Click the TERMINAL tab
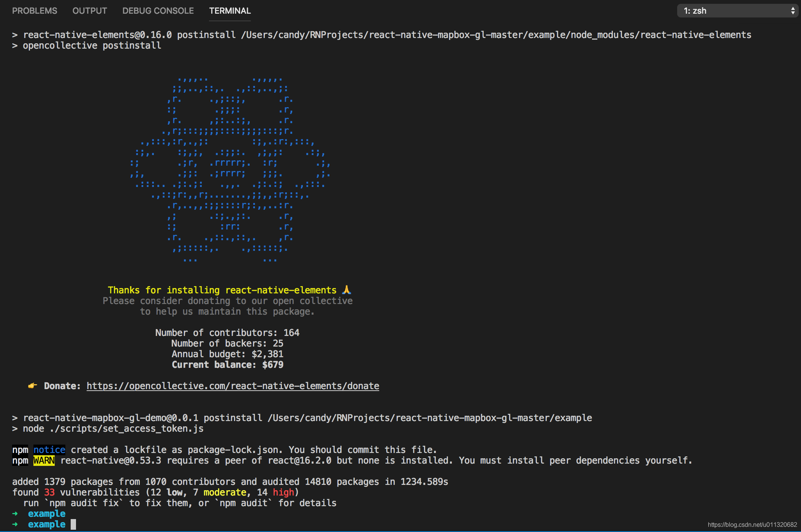The width and height of the screenshot is (801, 532). [230, 11]
